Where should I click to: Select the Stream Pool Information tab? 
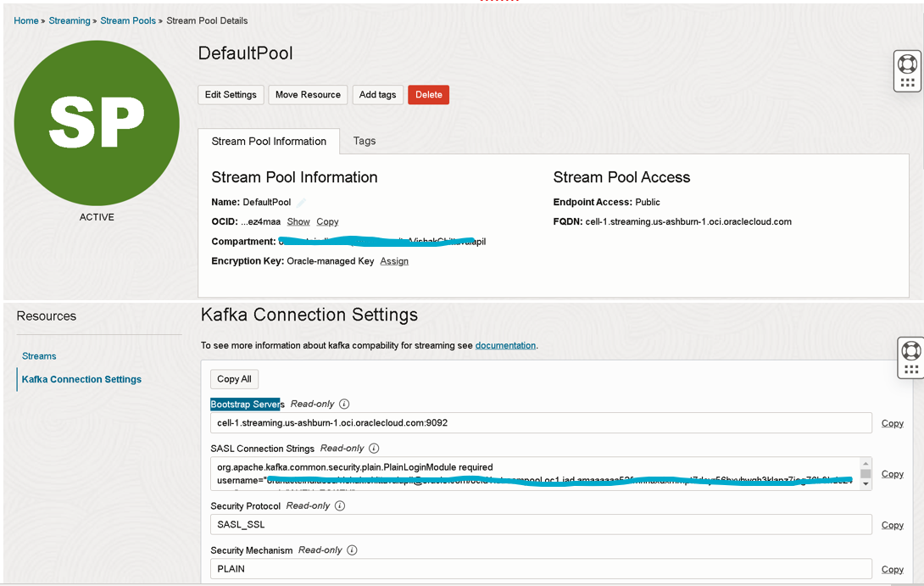(x=269, y=141)
